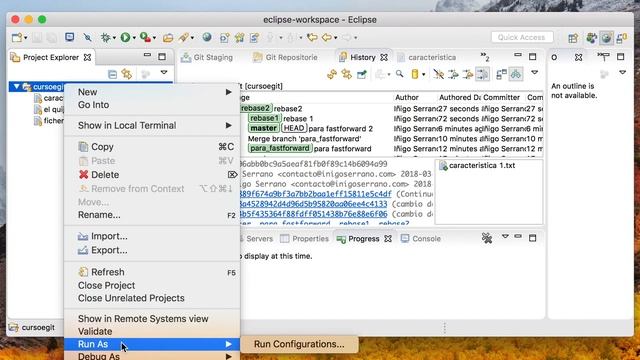Open the History filter dropdown arrow
Viewport: 640px width, 360px height.
tap(423, 74)
